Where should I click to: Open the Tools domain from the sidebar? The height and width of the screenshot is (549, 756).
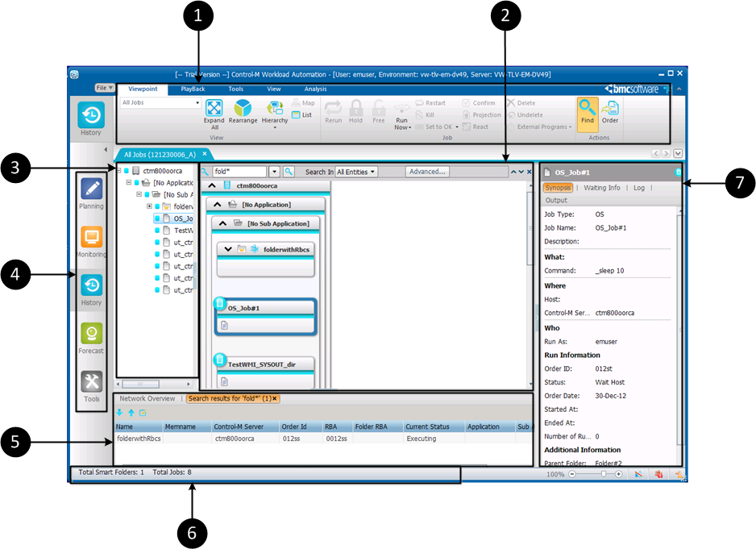92,384
